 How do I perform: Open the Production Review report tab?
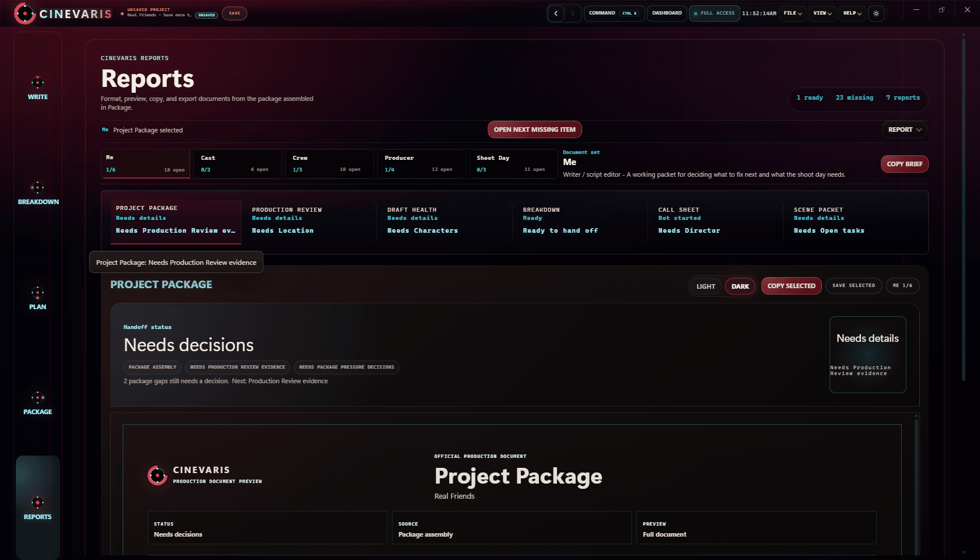click(x=310, y=222)
